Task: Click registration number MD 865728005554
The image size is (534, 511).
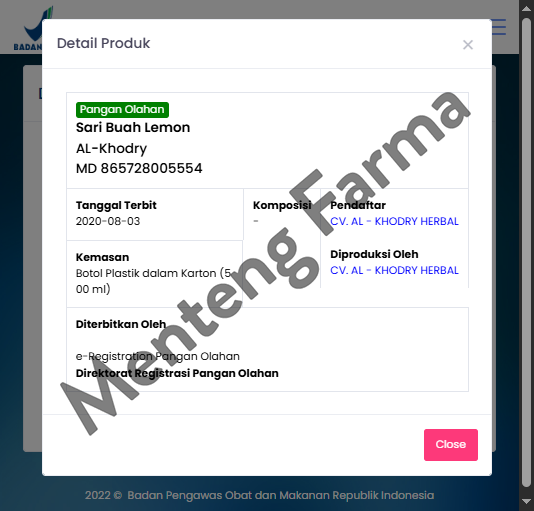Action: click(139, 168)
